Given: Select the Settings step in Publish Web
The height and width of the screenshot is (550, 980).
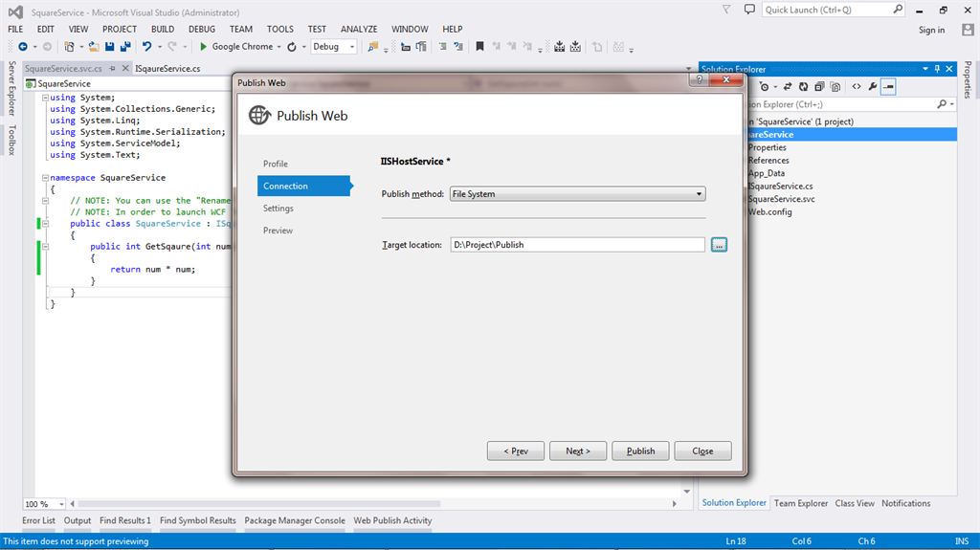Looking at the screenshot, I should click(x=278, y=209).
